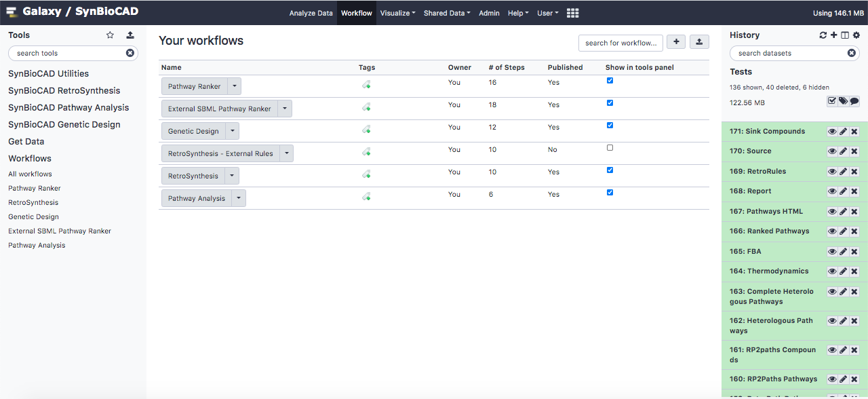Clear the datasets search box

852,53
